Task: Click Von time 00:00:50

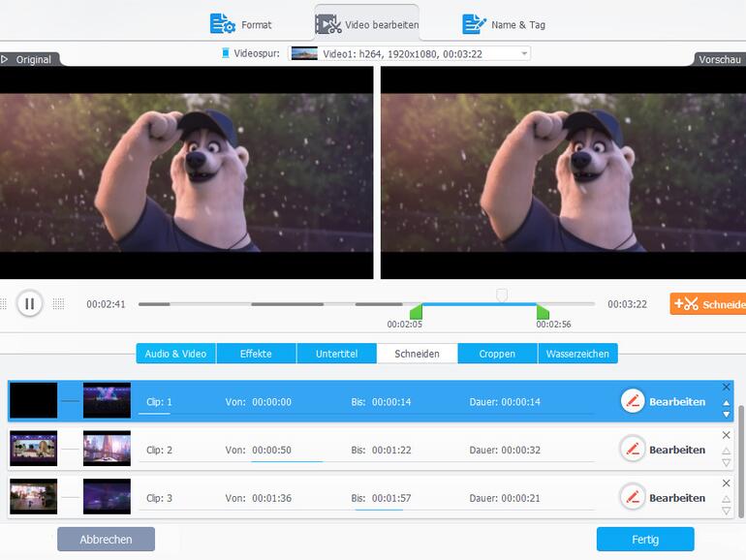Action: [271, 451]
